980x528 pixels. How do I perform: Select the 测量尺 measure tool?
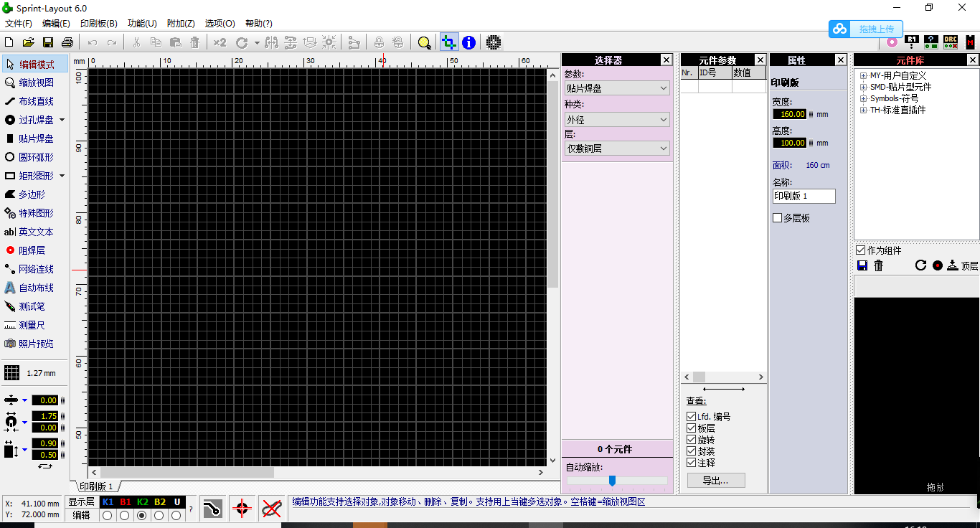click(35, 325)
